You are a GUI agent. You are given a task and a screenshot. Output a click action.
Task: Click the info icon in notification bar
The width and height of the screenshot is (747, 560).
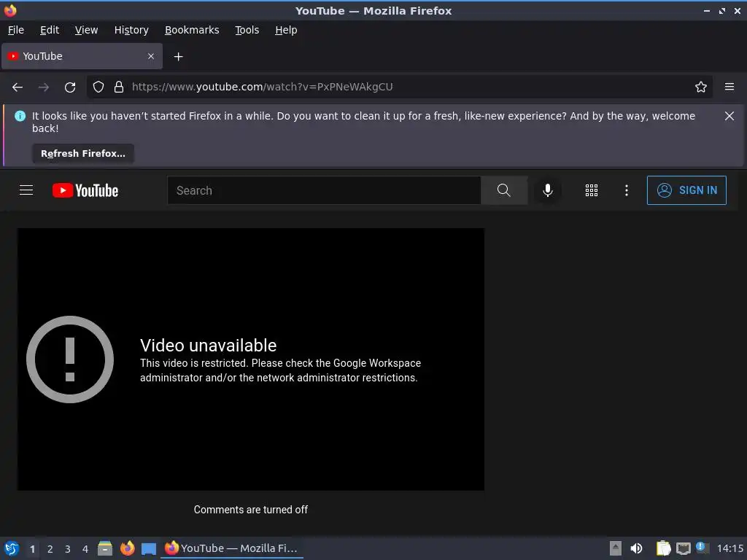click(x=20, y=116)
